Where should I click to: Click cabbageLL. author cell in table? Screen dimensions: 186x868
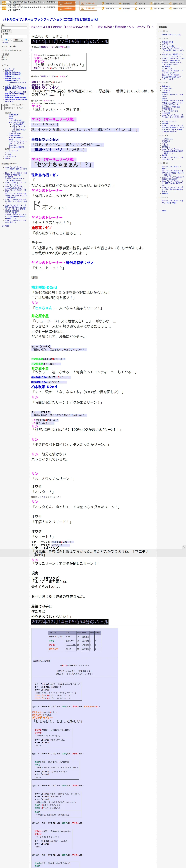point(71,645)
